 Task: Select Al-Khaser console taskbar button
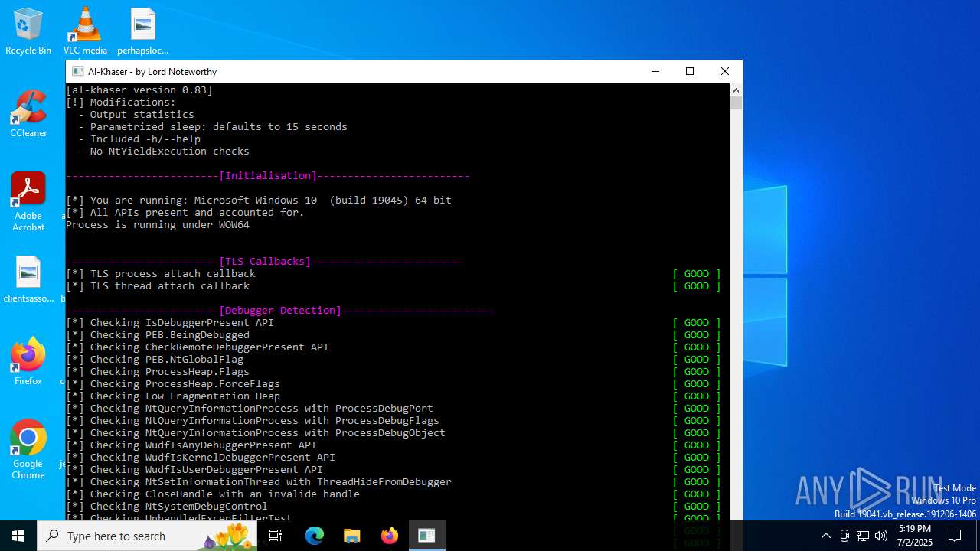pyautogui.click(x=426, y=536)
